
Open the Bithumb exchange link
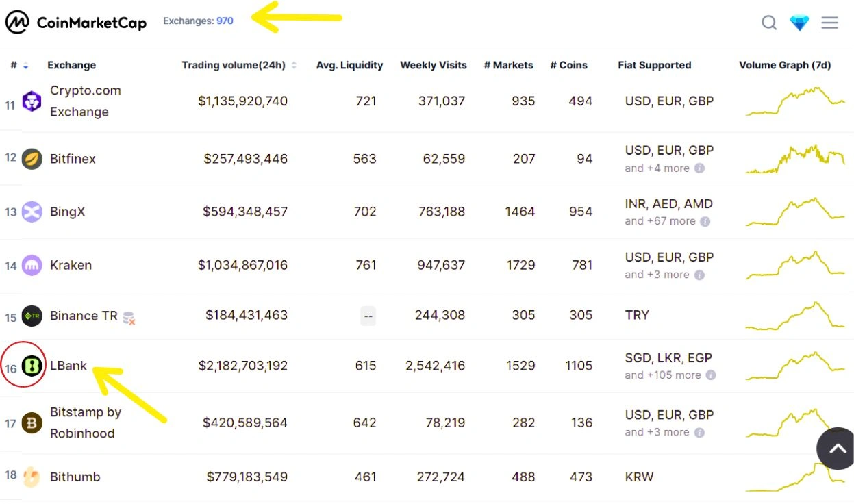click(x=75, y=477)
